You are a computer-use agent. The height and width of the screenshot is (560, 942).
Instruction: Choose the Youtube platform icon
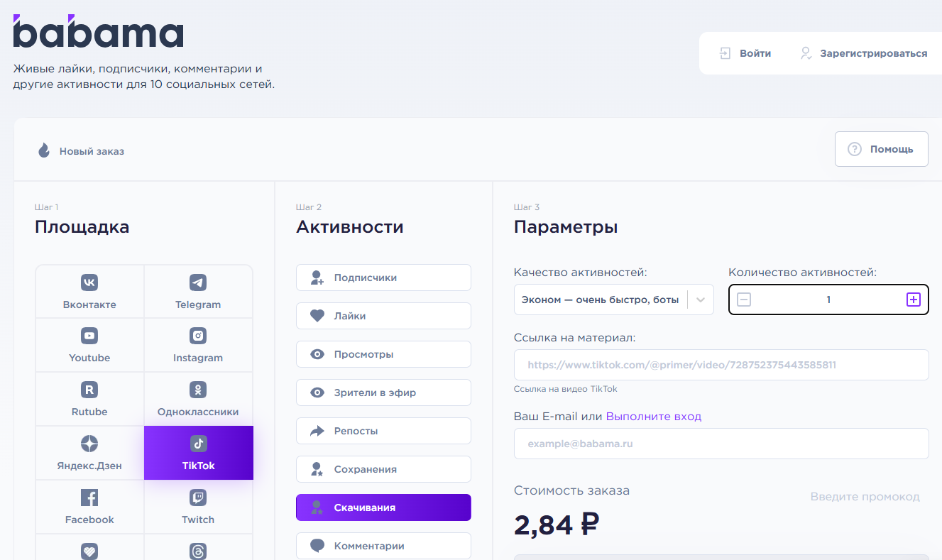89,336
